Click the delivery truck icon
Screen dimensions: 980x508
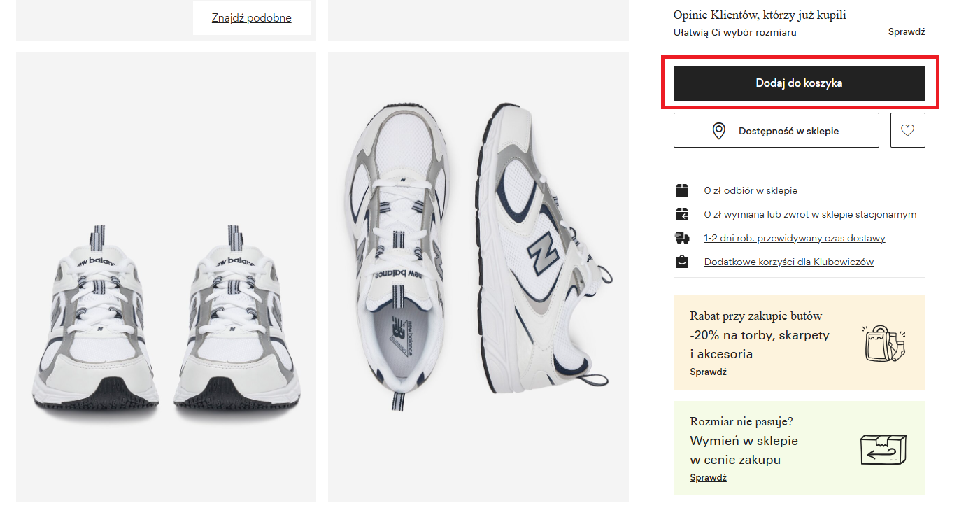tap(681, 238)
